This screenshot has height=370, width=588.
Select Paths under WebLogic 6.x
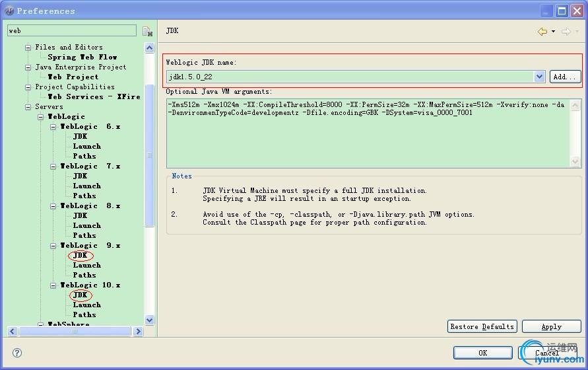coord(84,157)
